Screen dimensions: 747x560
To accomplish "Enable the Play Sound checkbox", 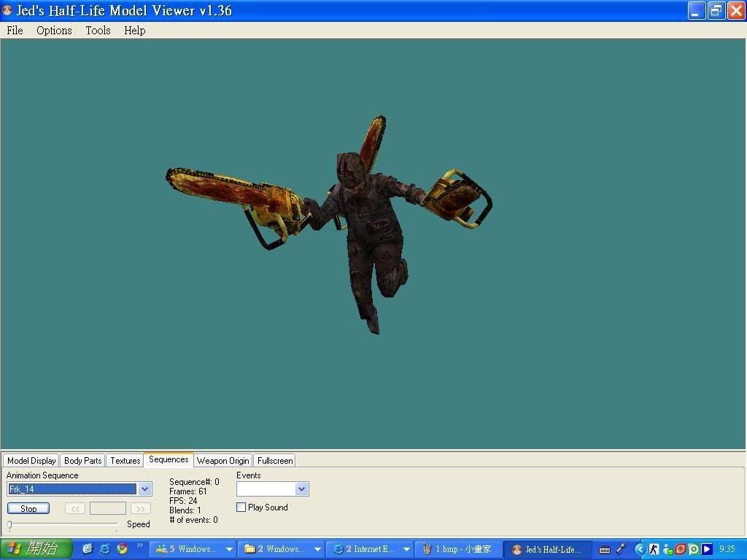I will coord(241,507).
